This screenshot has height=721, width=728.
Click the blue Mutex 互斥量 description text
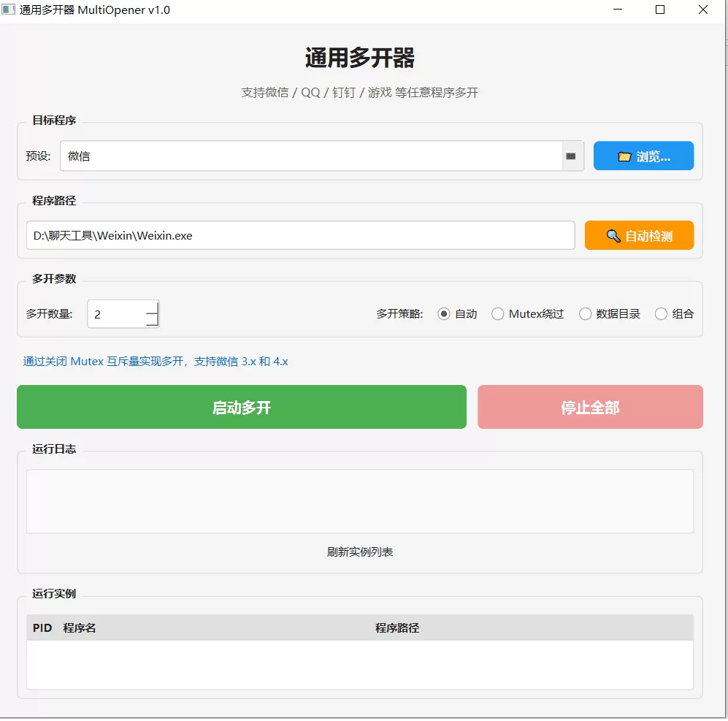click(x=156, y=362)
